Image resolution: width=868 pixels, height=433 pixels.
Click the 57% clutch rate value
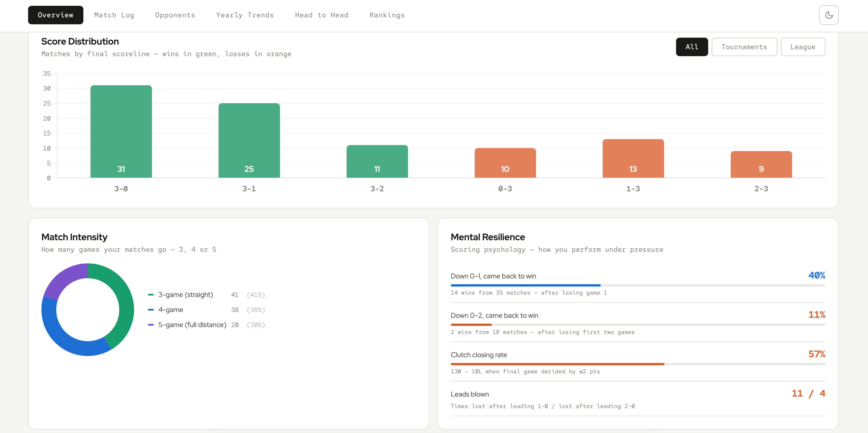[x=817, y=354]
